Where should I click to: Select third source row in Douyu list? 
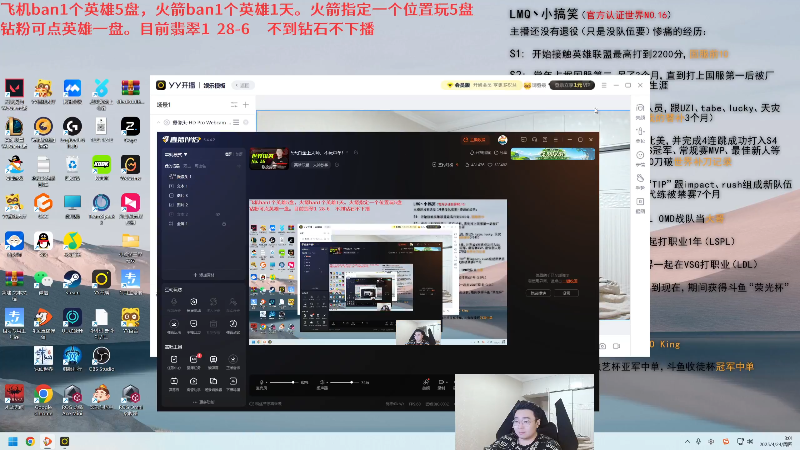point(203,195)
